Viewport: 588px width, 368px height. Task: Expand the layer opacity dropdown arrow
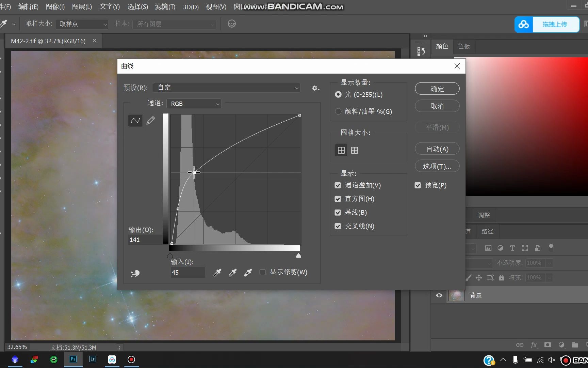point(549,263)
